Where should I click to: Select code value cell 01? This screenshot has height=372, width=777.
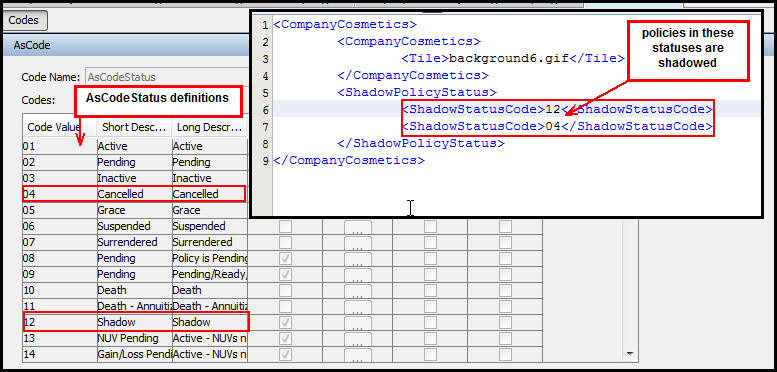point(59,147)
